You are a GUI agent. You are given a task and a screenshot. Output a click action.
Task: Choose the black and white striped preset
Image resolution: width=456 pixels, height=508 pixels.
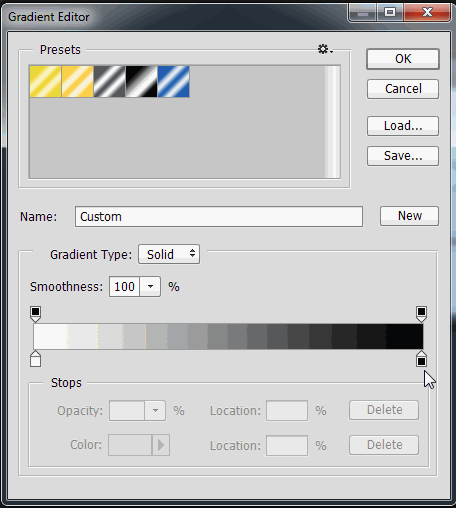[141, 81]
